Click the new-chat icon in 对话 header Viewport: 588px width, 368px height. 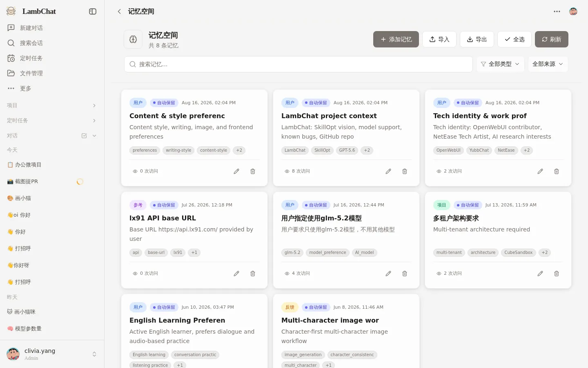coord(84,136)
